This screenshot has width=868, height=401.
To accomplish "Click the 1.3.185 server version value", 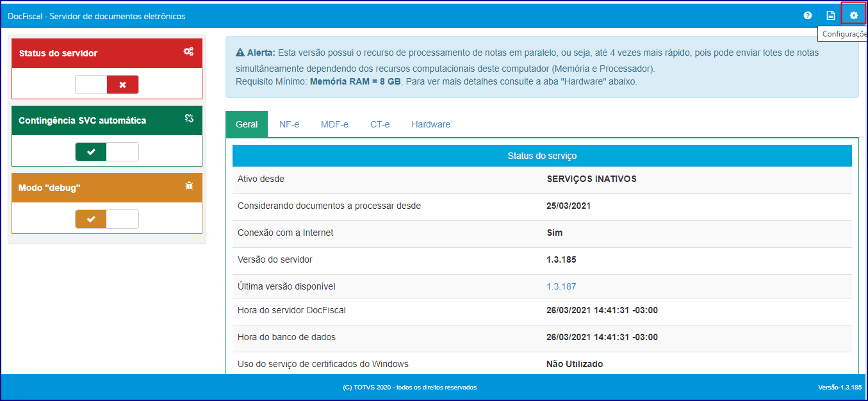I will point(561,259).
